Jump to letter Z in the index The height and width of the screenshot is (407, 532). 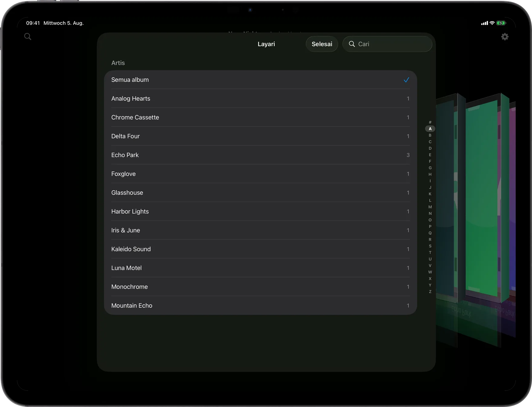(430, 292)
